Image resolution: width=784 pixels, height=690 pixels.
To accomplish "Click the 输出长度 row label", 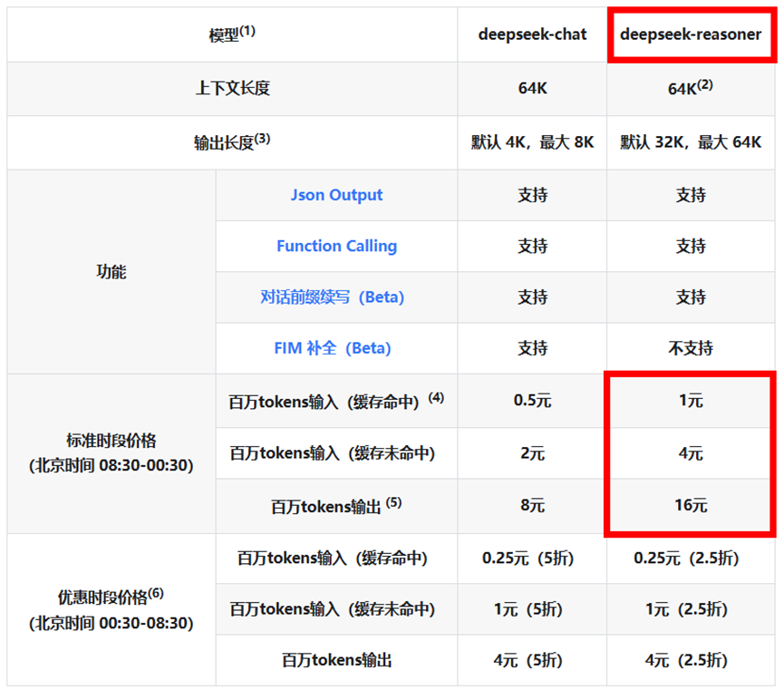I will point(232,142).
